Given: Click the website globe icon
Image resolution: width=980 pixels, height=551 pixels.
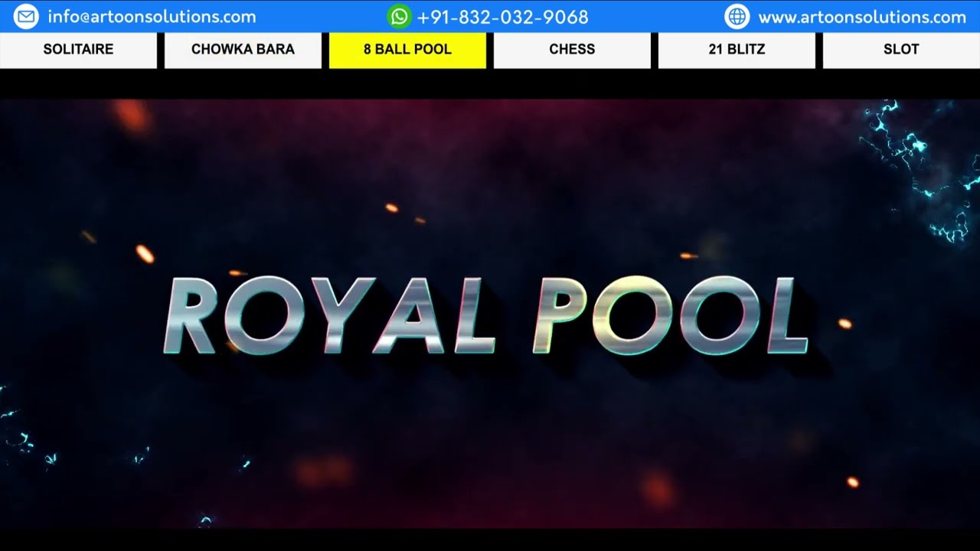Looking at the screenshot, I should 737,16.
